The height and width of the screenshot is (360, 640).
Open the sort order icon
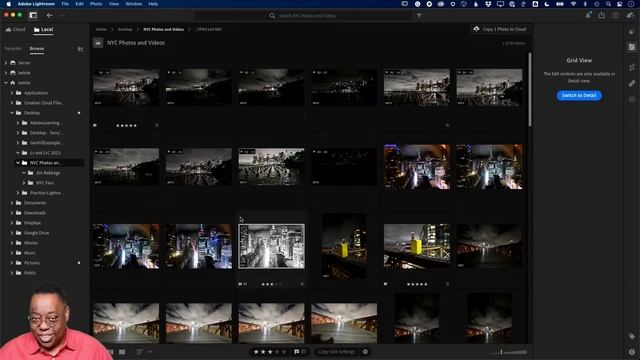coord(140,351)
